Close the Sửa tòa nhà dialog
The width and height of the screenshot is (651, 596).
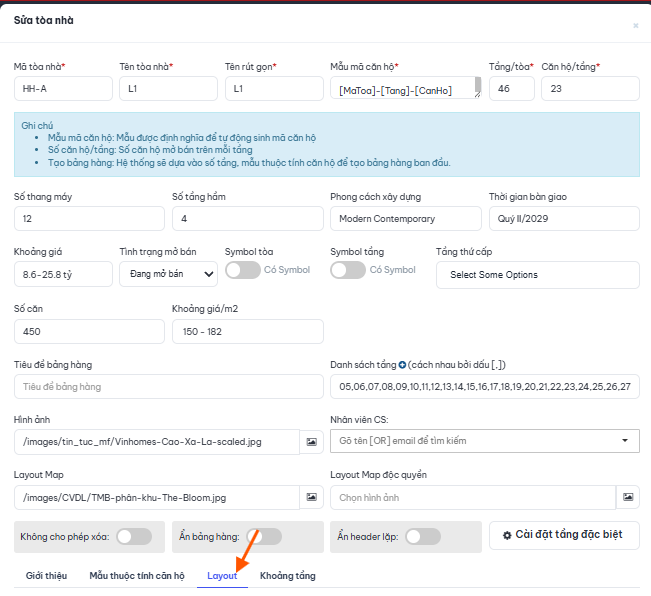[636, 26]
